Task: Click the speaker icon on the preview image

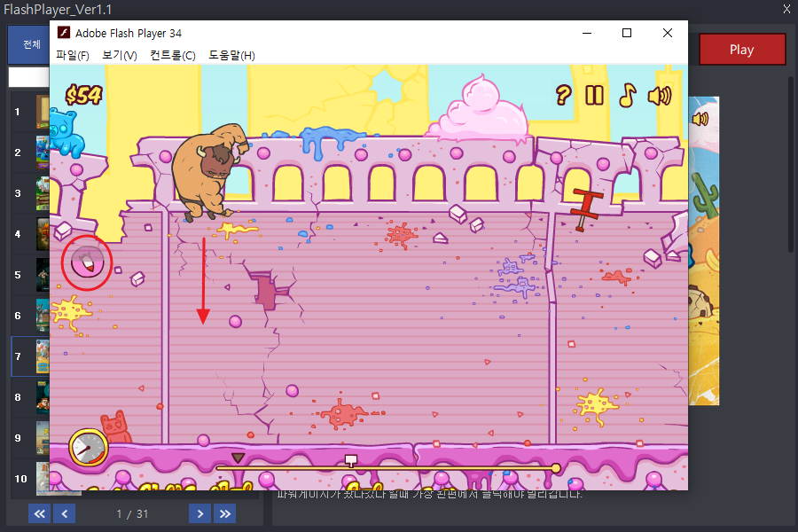Action: (x=700, y=119)
